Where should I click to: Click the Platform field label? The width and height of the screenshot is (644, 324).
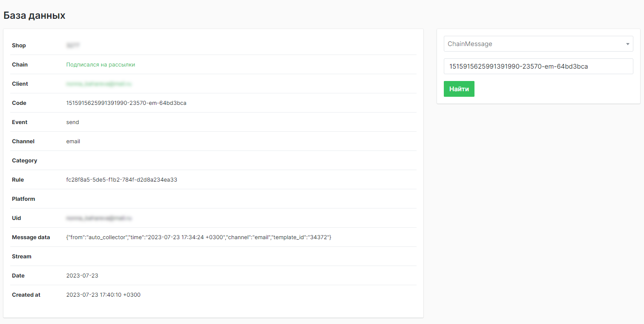click(x=23, y=199)
